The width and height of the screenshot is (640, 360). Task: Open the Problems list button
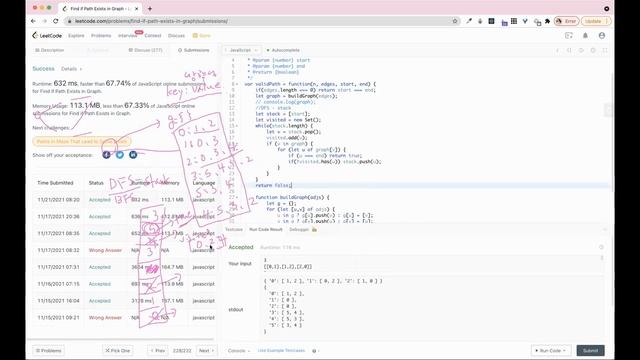tap(48, 351)
